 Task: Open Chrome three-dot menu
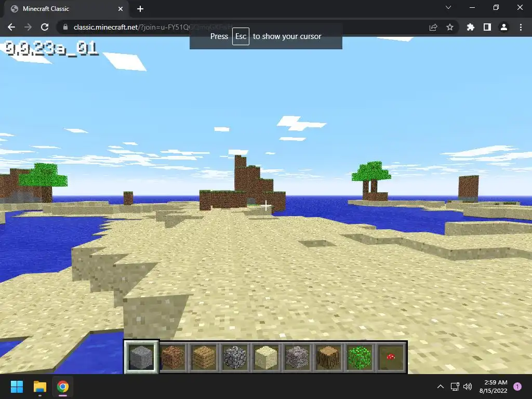521,27
